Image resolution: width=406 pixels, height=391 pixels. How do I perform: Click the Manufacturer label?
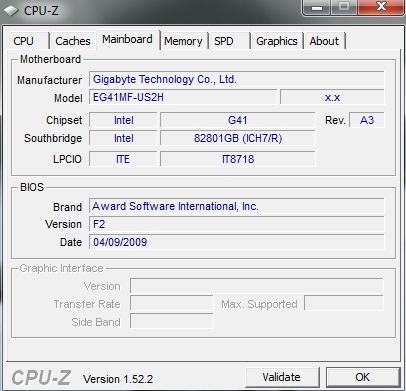coord(50,80)
